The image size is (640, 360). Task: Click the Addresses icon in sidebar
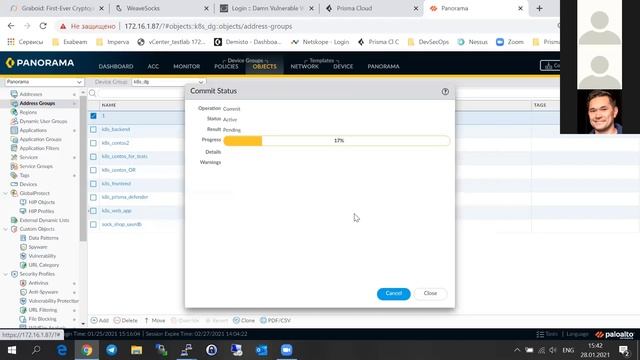[x=14, y=94]
